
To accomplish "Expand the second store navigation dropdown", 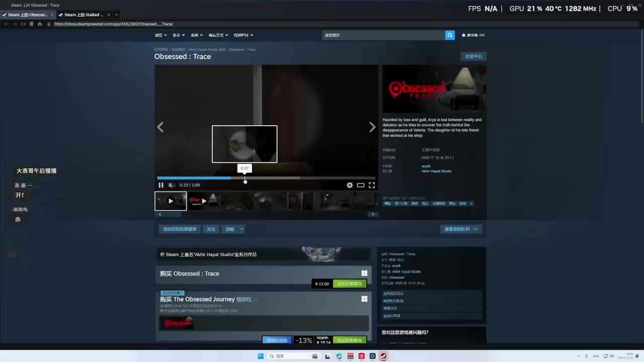I will (178, 35).
